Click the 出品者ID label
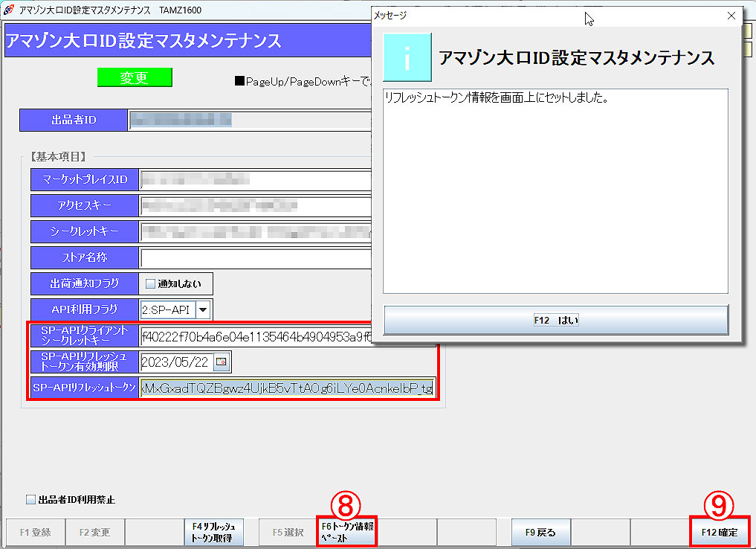This screenshot has height=549, width=756. click(74, 120)
